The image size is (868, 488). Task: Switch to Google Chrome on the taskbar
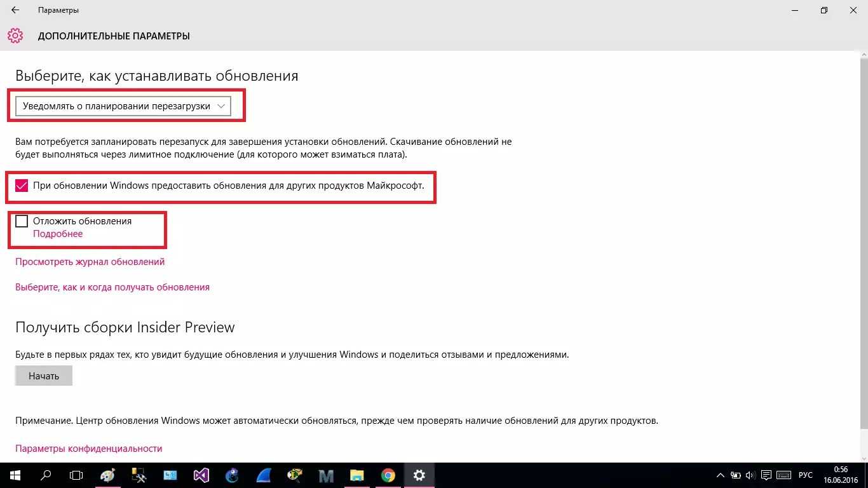point(388,475)
